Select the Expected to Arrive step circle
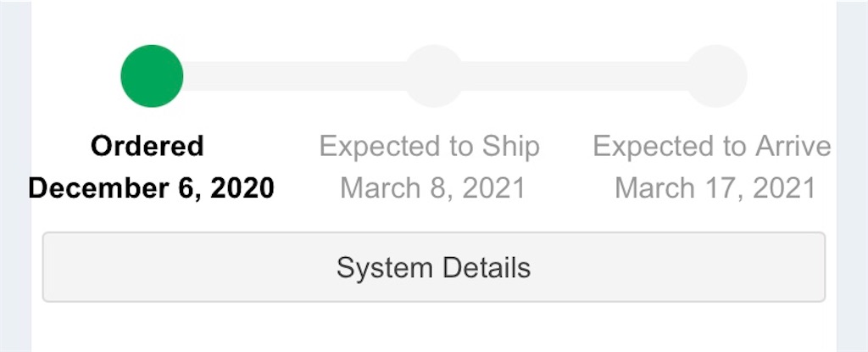The height and width of the screenshot is (352, 868). [x=716, y=76]
